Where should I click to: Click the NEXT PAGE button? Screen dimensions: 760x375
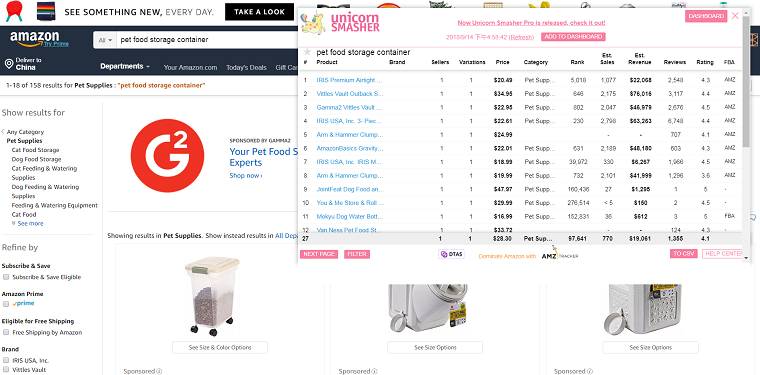[x=319, y=254]
